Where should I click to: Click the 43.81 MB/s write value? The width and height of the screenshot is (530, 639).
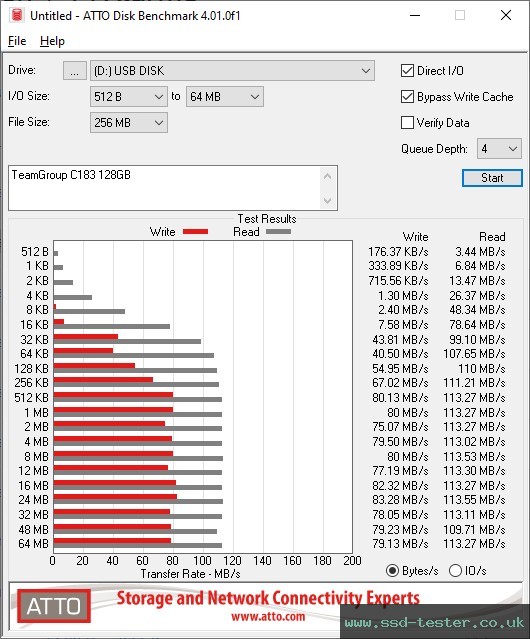[x=400, y=339]
